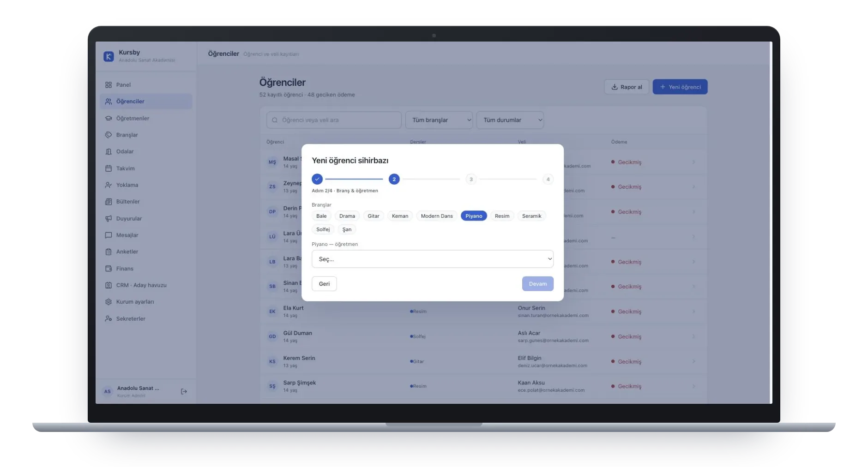Viewport: 868px width, 467px height.
Task: Deselect the Piyano branch chip
Action: (x=474, y=216)
